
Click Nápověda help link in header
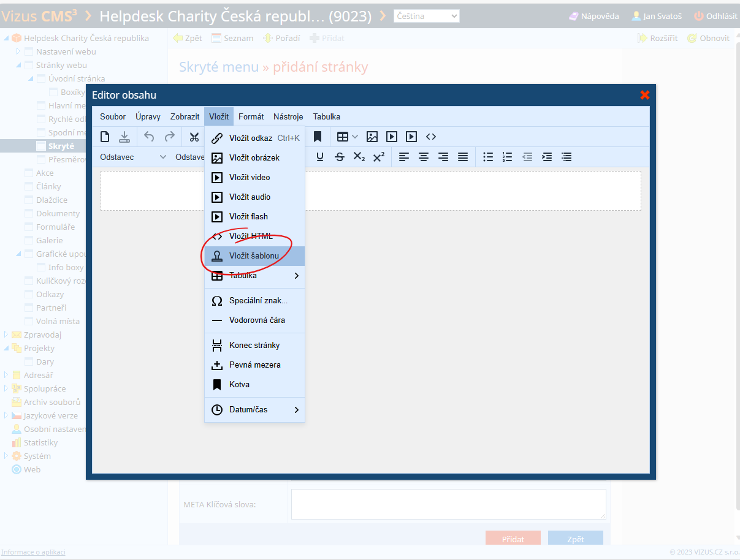pos(594,17)
